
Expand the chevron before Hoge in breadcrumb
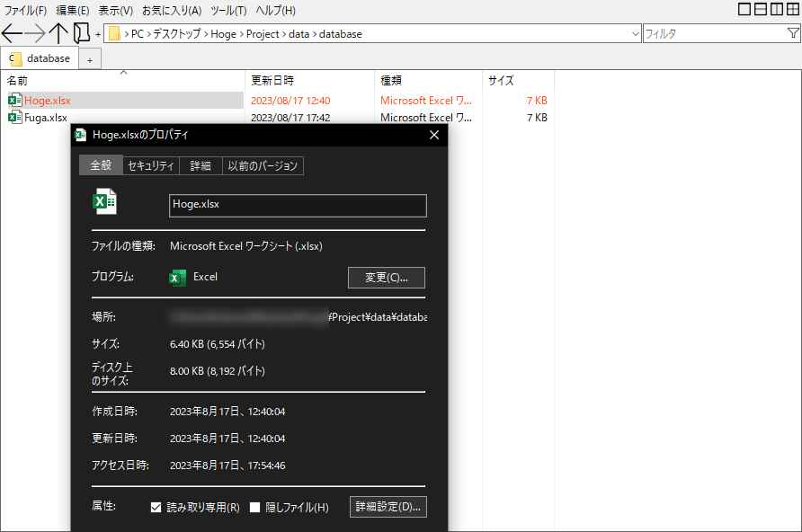206,34
